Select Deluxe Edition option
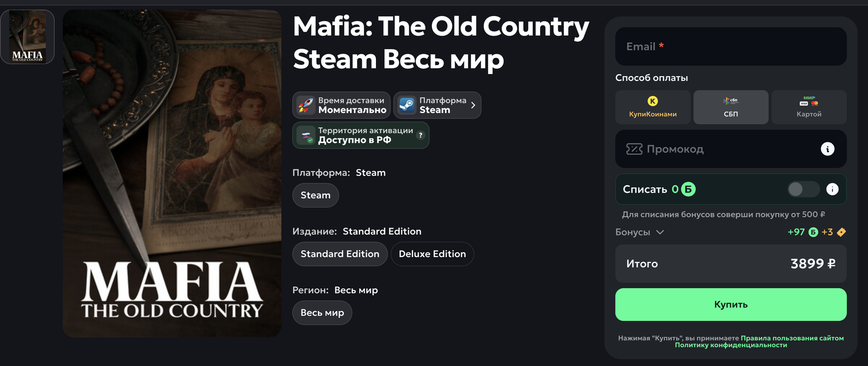Image resolution: width=868 pixels, height=366 pixels. [x=432, y=254]
